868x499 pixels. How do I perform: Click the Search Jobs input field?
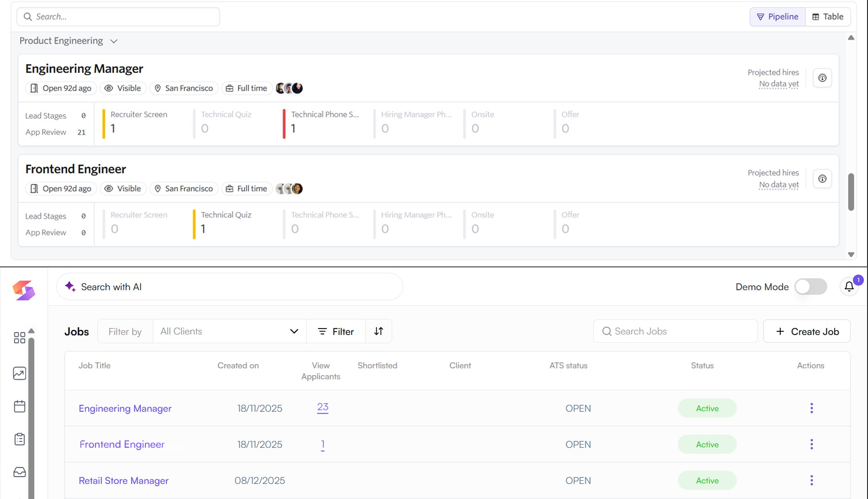click(675, 331)
